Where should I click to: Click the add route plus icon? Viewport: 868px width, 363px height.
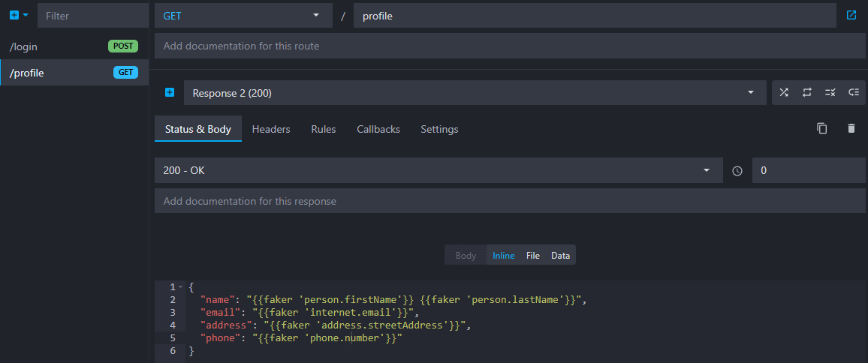pyautogui.click(x=14, y=15)
